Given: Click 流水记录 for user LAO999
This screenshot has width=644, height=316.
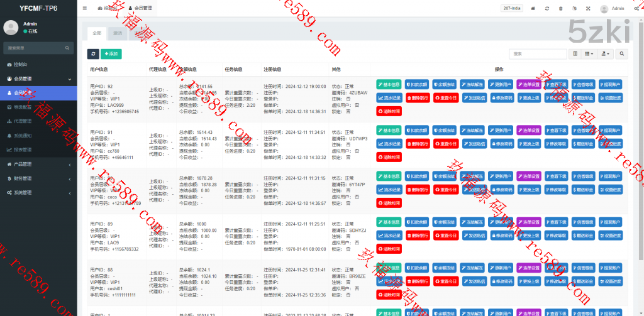Looking at the screenshot, I should pyautogui.click(x=389, y=97).
